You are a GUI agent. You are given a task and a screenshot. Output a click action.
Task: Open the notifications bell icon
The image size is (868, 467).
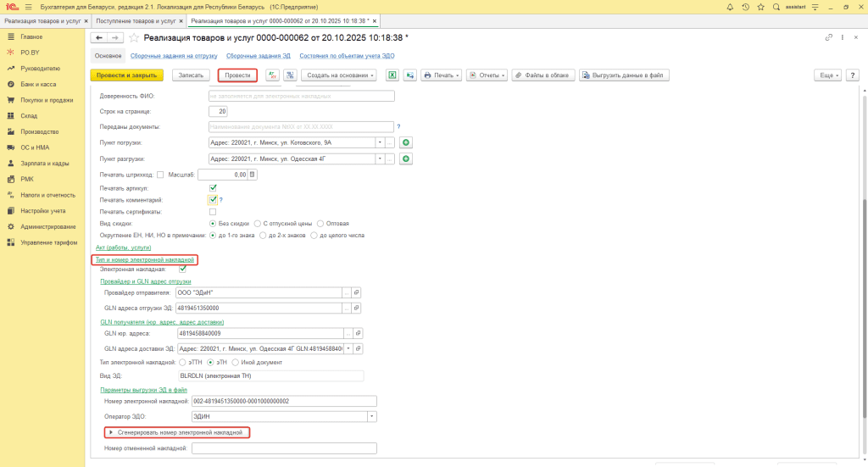pyautogui.click(x=730, y=7)
